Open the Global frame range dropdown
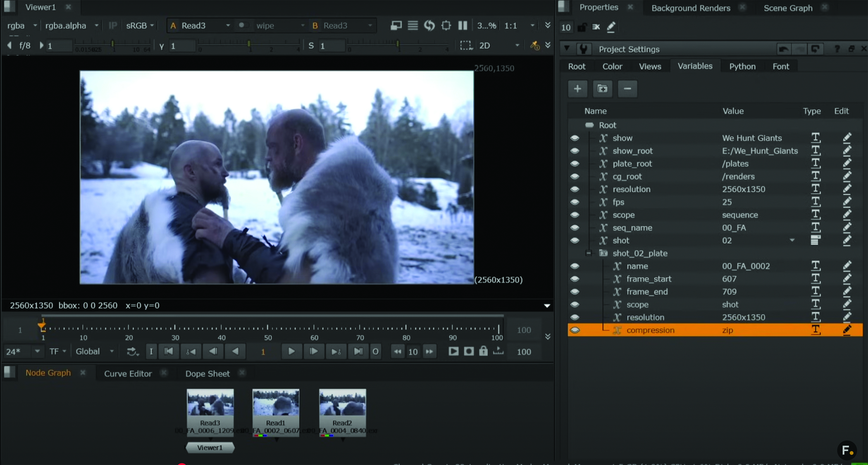868x465 pixels. tap(94, 351)
